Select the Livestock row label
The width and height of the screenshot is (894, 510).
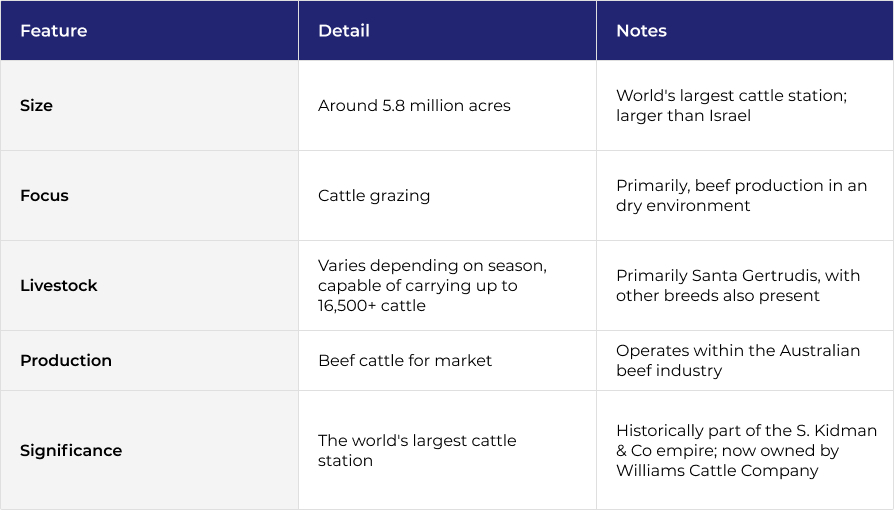click(59, 286)
